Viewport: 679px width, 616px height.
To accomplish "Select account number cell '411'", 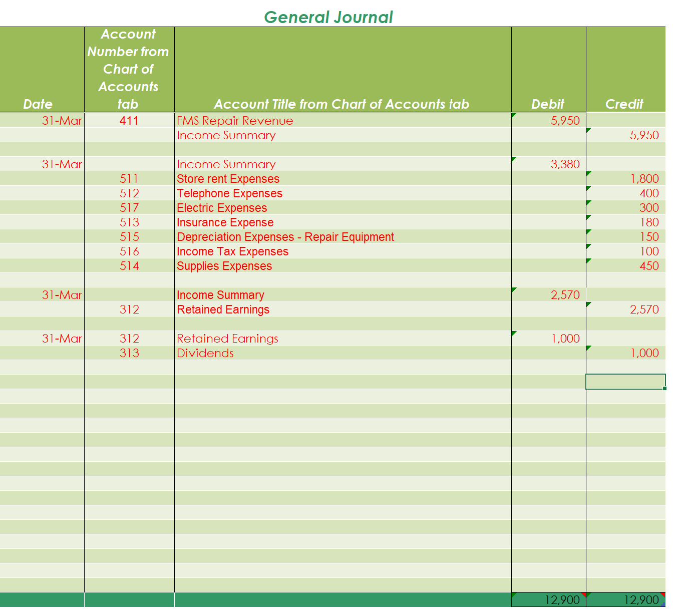I will tap(129, 121).
